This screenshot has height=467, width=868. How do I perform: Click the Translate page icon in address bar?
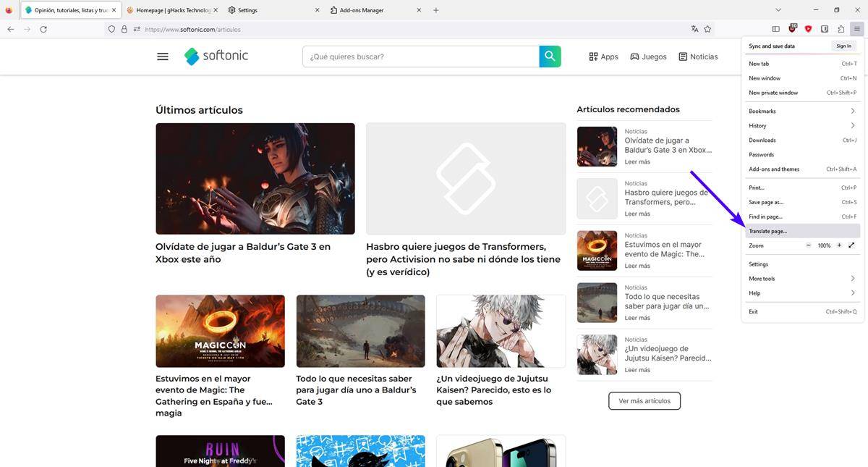(x=694, y=29)
